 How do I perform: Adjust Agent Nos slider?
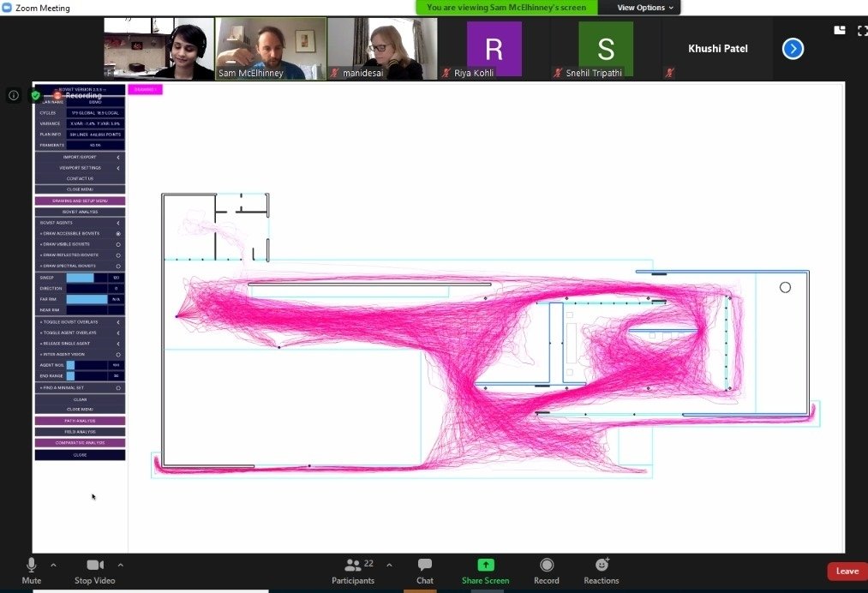coord(87,365)
